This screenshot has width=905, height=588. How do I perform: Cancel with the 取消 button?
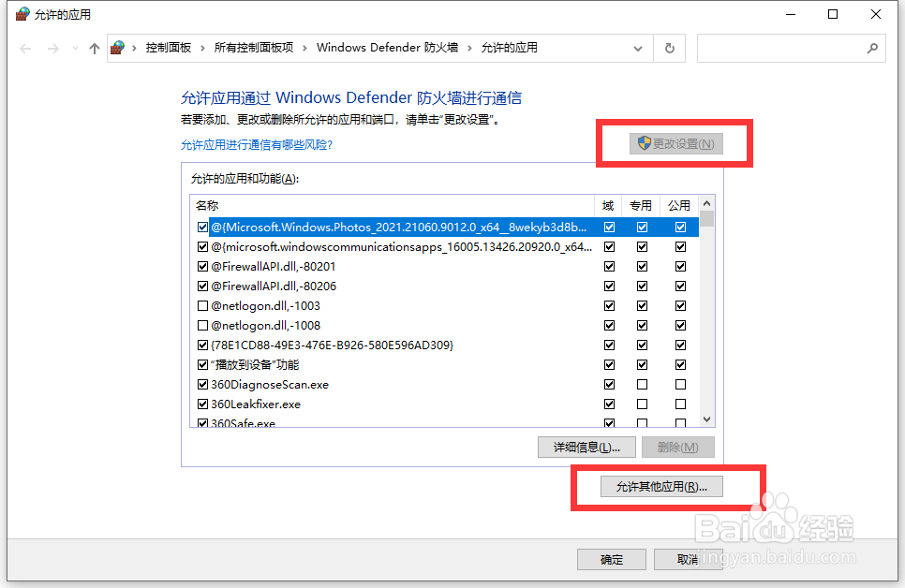pyautogui.click(x=688, y=560)
